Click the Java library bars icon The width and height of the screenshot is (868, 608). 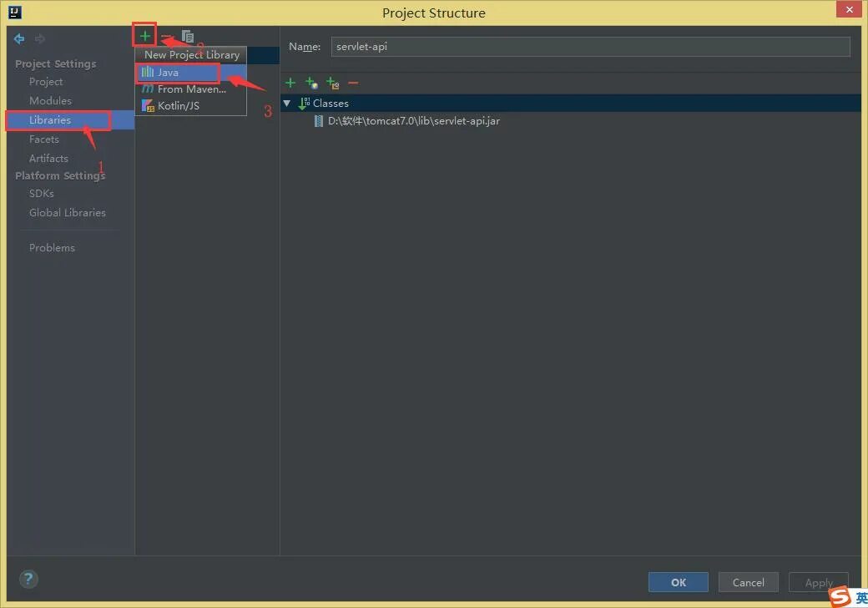click(x=147, y=72)
